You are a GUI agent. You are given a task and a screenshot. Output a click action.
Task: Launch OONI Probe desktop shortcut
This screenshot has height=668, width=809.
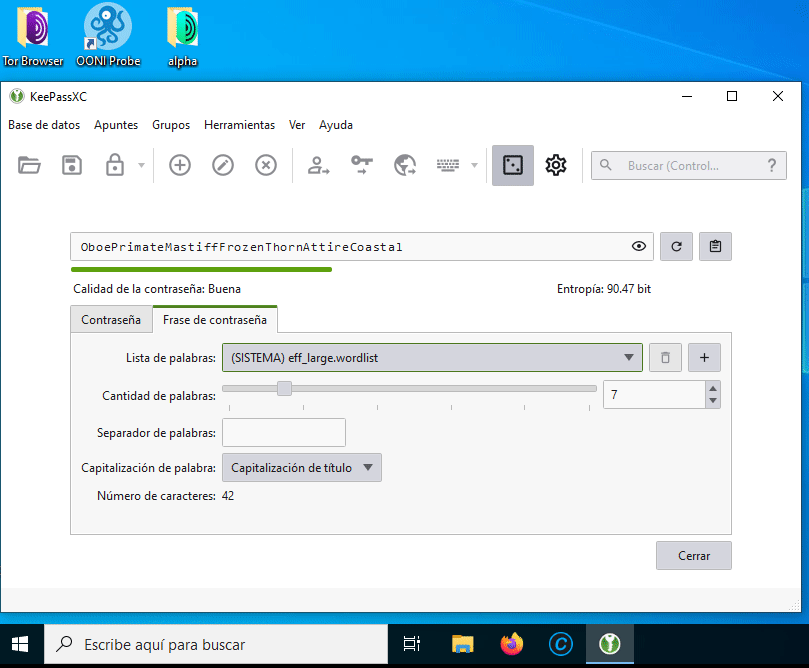[108, 36]
